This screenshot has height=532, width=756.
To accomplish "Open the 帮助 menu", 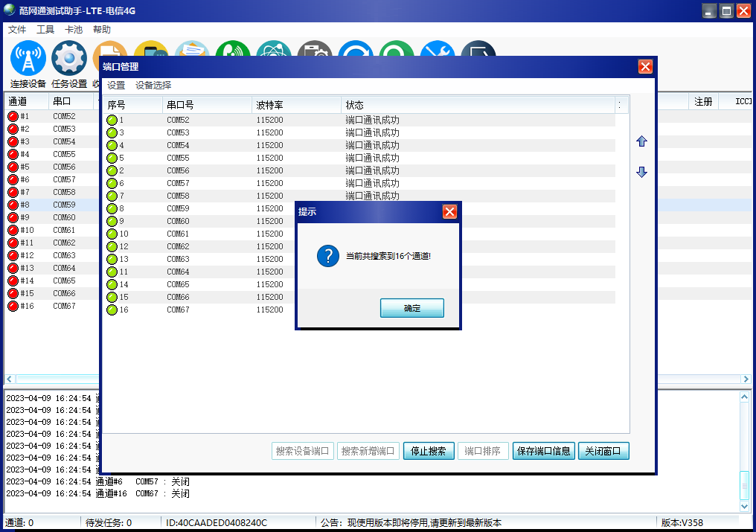I will coord(102,30).
